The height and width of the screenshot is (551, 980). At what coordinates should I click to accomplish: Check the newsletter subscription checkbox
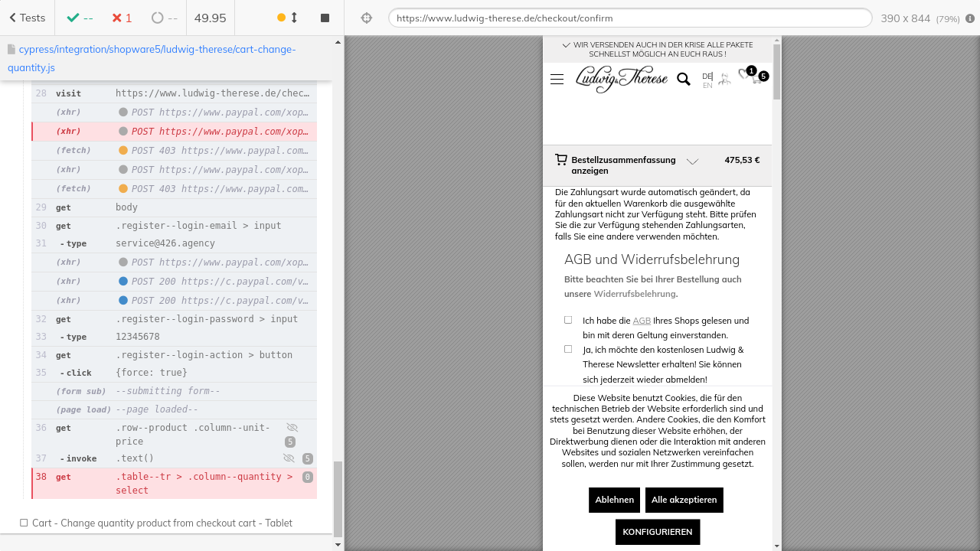[568, 349]
